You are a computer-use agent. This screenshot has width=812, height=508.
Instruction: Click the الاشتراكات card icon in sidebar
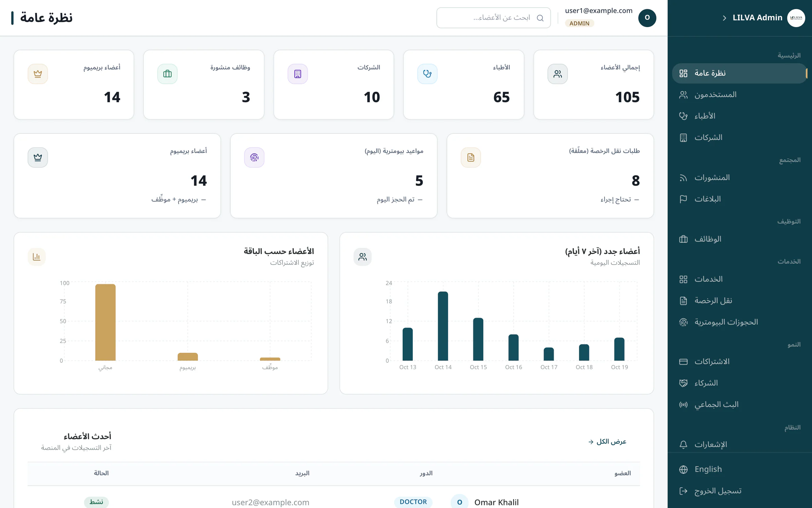683,362
